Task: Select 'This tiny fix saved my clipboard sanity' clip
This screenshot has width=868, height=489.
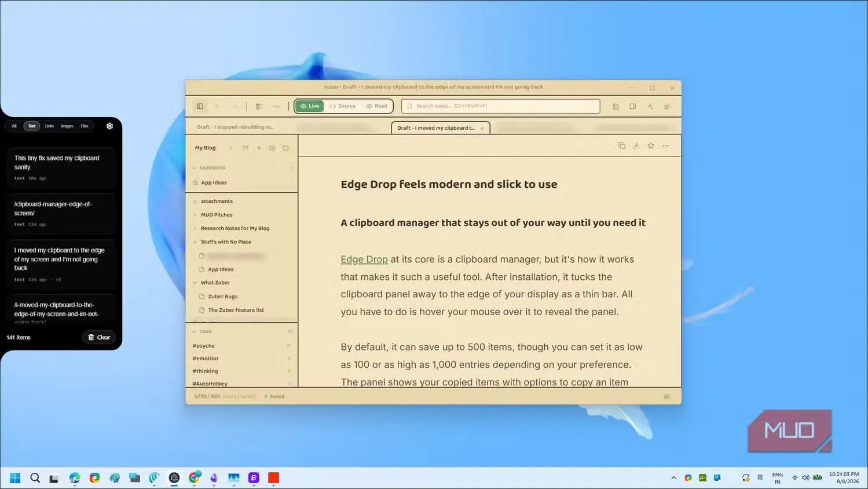Action: tap(61, 167)
